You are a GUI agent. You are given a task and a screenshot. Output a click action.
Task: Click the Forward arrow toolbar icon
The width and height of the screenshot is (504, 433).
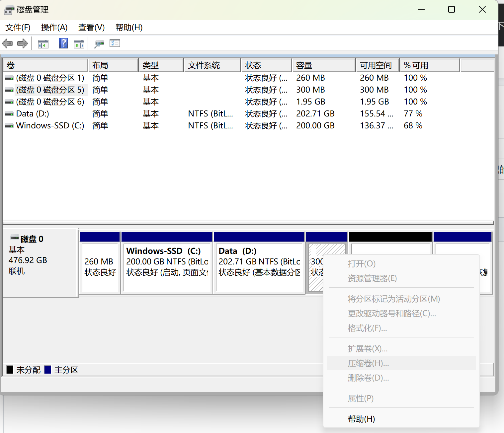22,43
